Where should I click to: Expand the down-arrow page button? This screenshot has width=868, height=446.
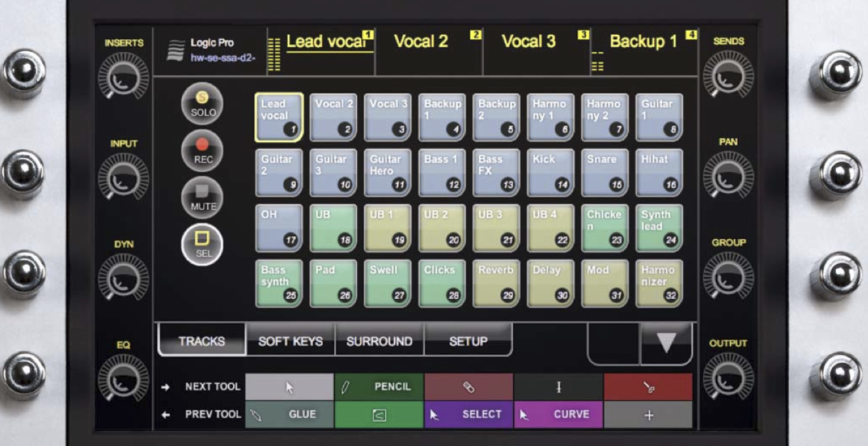point(666,343)
